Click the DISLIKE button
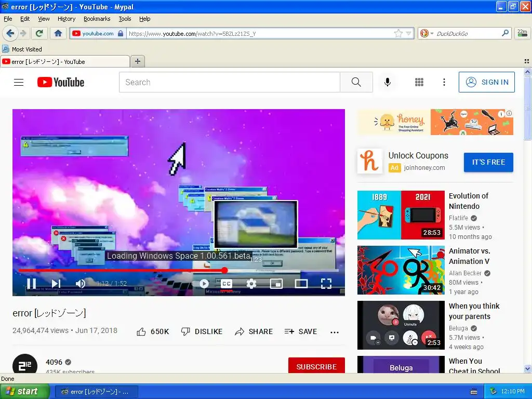The width and height of the screenshot is (532, 399). point(202,331)
